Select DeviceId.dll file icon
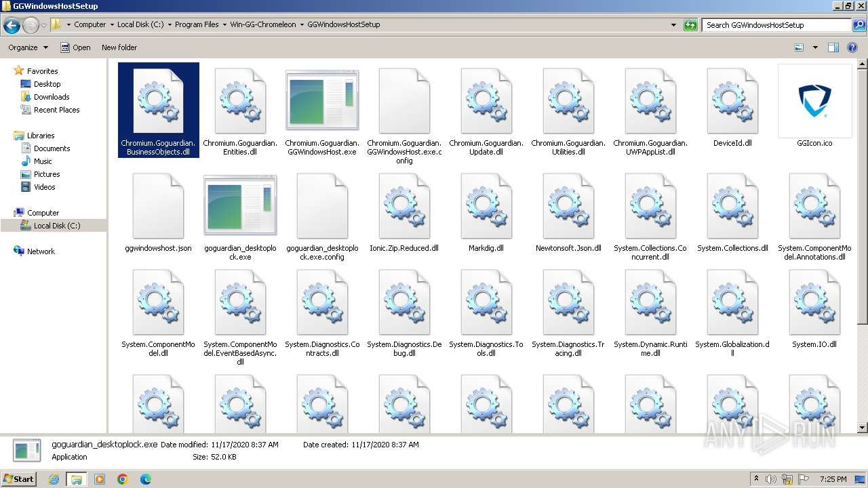Image resolution: width=868 pixels, height=488 pixels. [x=732, y=101]
